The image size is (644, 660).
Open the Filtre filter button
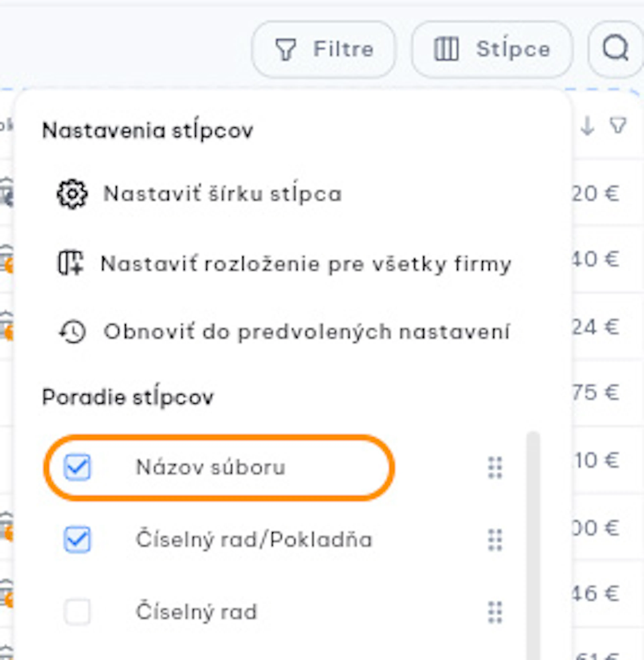323,49
